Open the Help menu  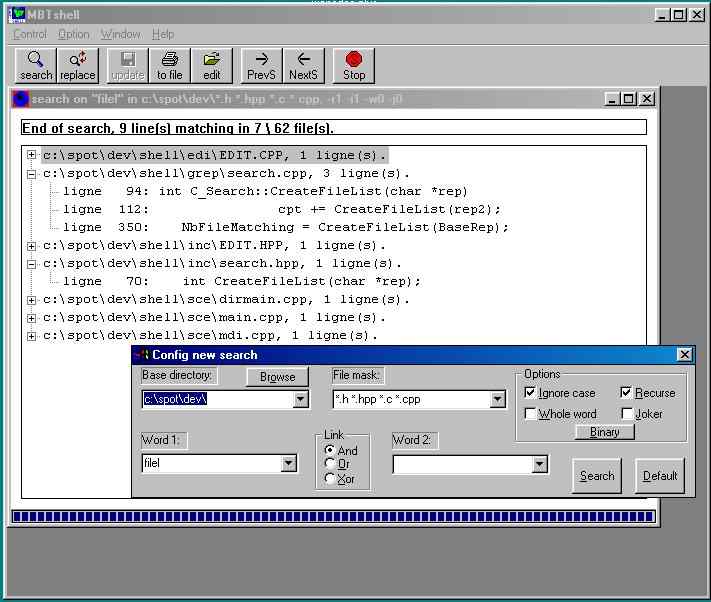click(x=163, y=34)
